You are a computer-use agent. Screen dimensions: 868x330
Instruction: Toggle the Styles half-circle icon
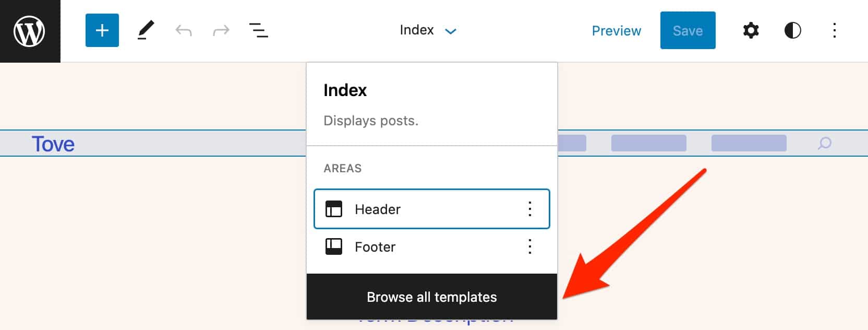792,30
